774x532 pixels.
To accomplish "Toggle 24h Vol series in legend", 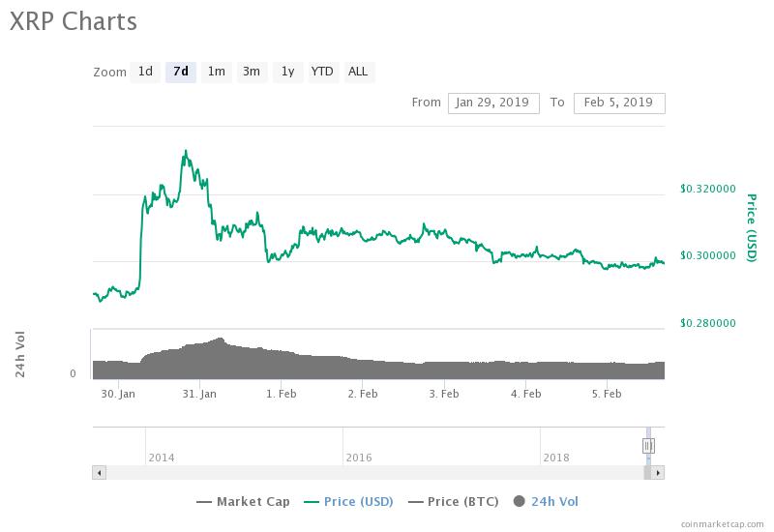I will click(x=546, y=502).
